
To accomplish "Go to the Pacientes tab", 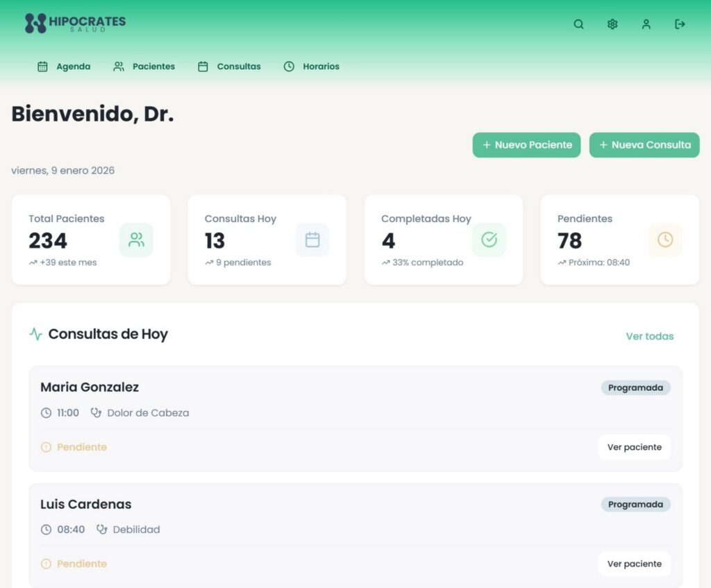I will 144,67.
